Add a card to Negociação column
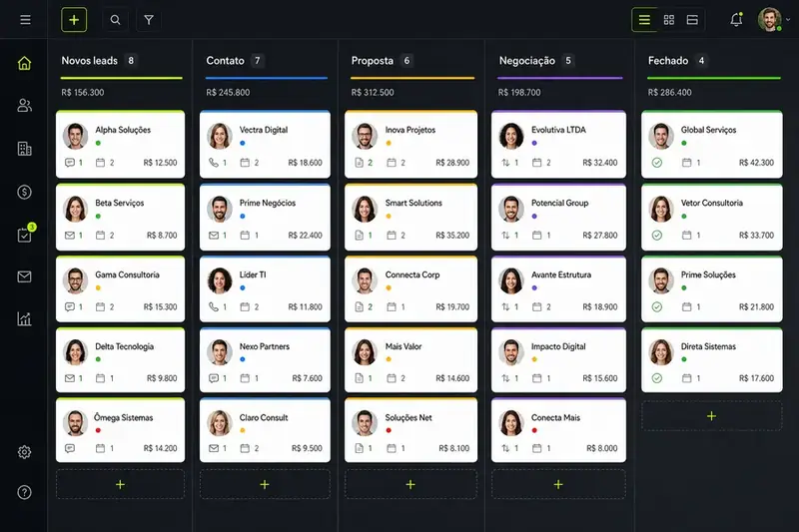 coord(558,484)
